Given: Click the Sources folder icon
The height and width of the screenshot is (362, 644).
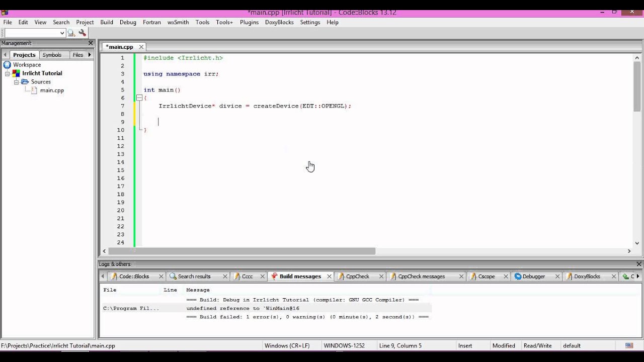Looking at the screenshot, I should (25, 82).
